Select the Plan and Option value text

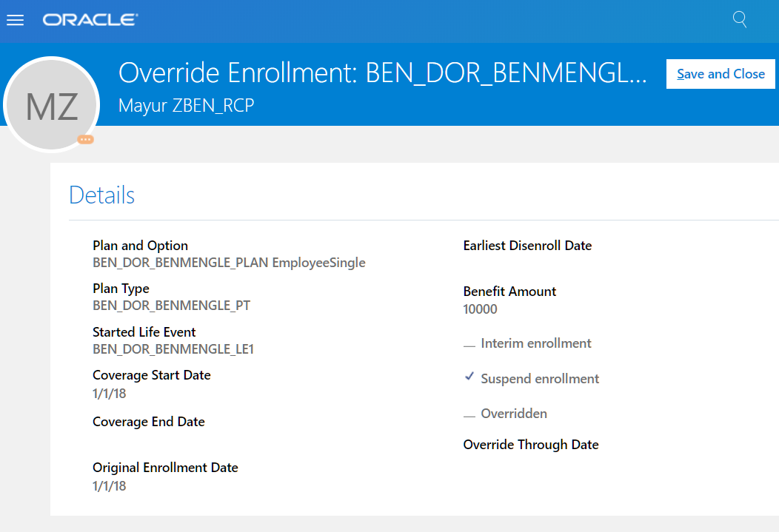click(x=229, y=263)
